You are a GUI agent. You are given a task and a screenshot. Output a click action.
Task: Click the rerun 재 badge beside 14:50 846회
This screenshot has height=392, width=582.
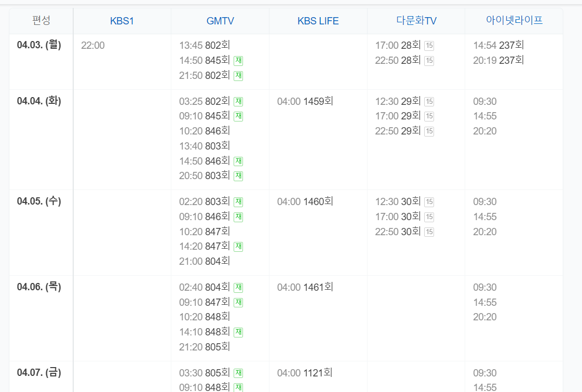tap(238, 161)
